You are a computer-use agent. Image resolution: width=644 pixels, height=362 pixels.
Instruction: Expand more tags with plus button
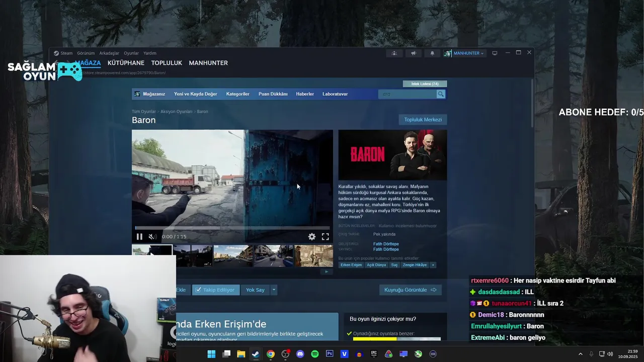pyautogui.click(x=433, y=265)
